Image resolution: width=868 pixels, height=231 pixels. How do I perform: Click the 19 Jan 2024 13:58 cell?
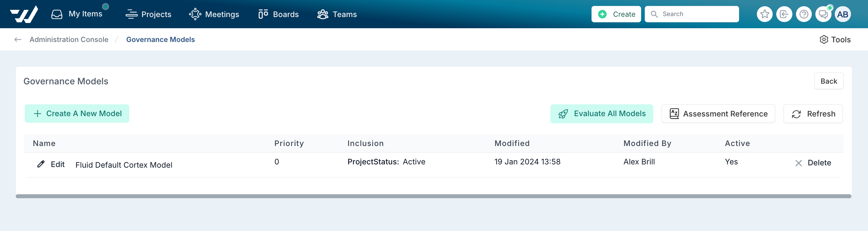point(527,162)
